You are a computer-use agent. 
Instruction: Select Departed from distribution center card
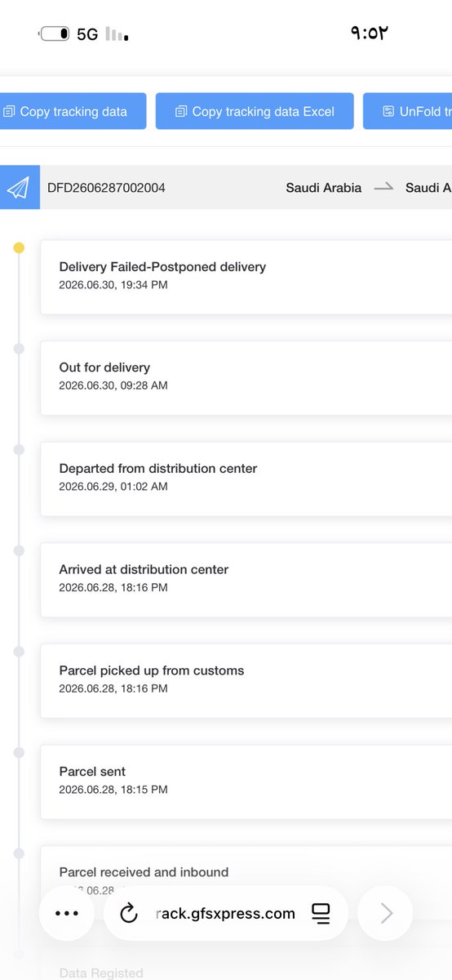coord(246,479)
